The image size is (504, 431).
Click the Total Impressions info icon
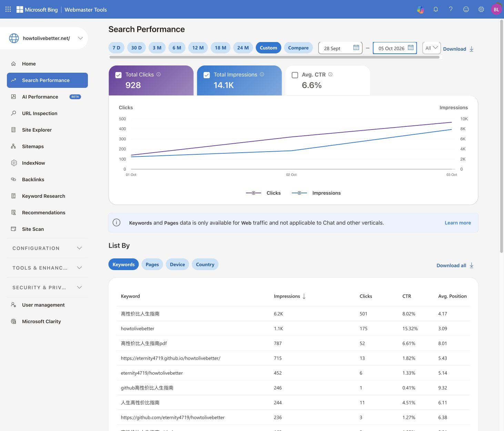coord(262,74)
